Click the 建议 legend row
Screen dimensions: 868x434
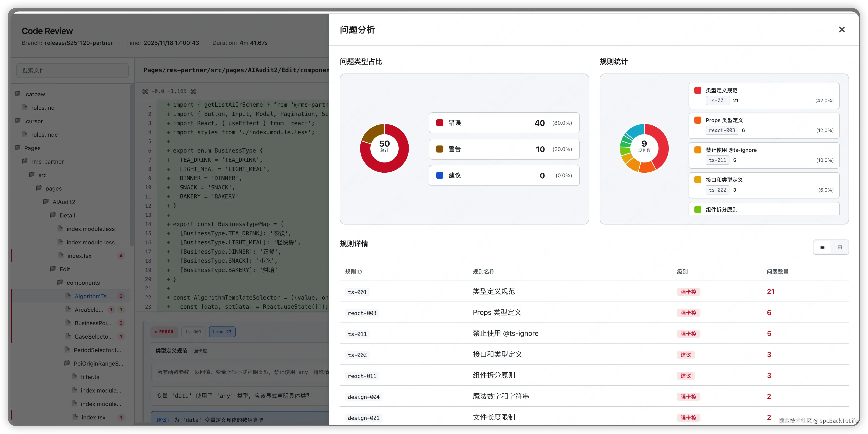click(504, 175)
